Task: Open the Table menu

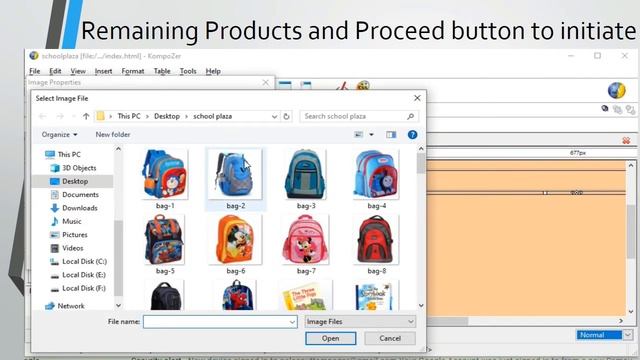Action: 162,71
